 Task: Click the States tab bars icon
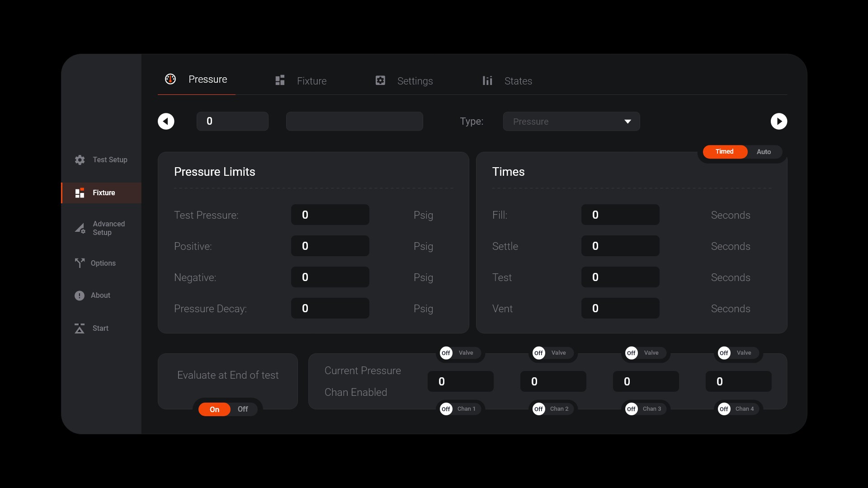coord(487,80)
